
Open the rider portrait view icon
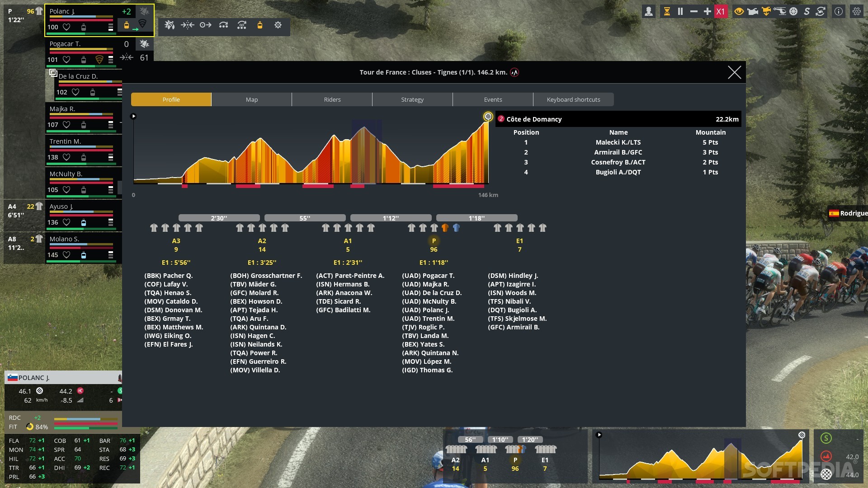[x=649, y=12]
